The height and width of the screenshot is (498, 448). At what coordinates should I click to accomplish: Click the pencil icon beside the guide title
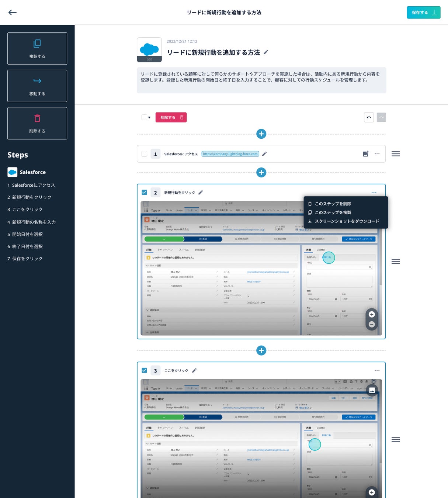pyautogui.click(x=266, y=52)
